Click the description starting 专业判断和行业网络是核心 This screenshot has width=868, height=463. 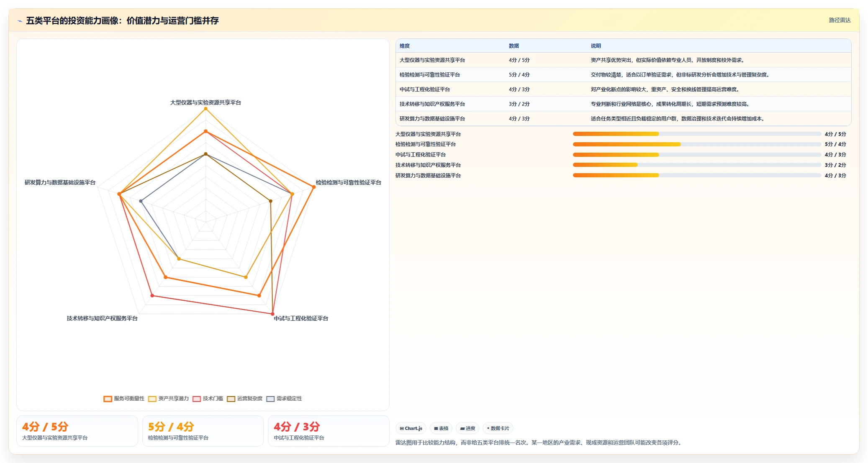[x=670, y=104]
